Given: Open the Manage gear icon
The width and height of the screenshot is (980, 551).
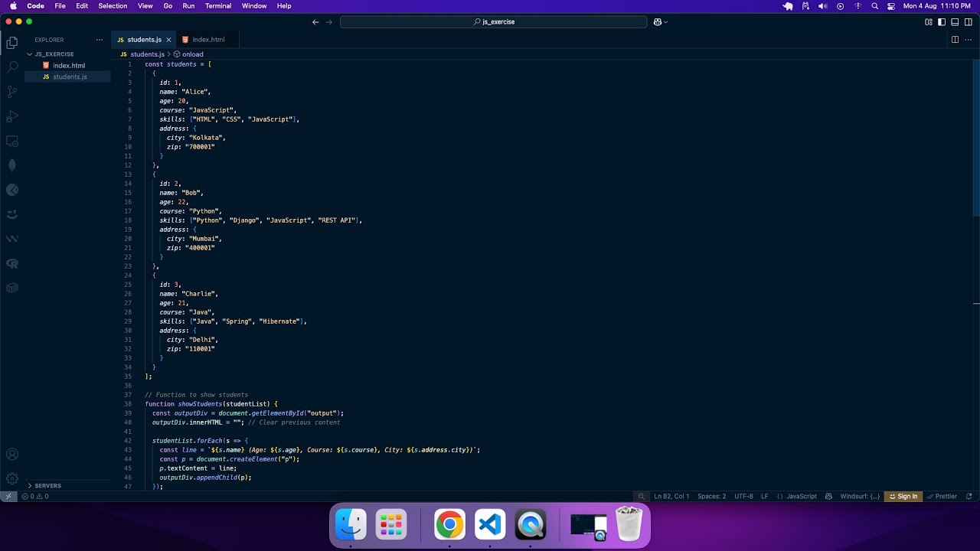Looking at the screenshot, I should [x=12, y=478].
